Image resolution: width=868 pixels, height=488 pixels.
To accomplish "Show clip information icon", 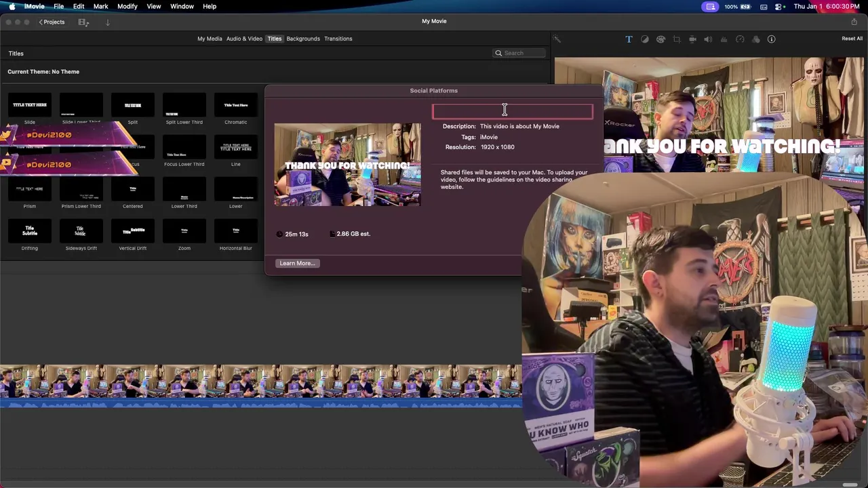I will pyautogui.click(x=771, y=39).
